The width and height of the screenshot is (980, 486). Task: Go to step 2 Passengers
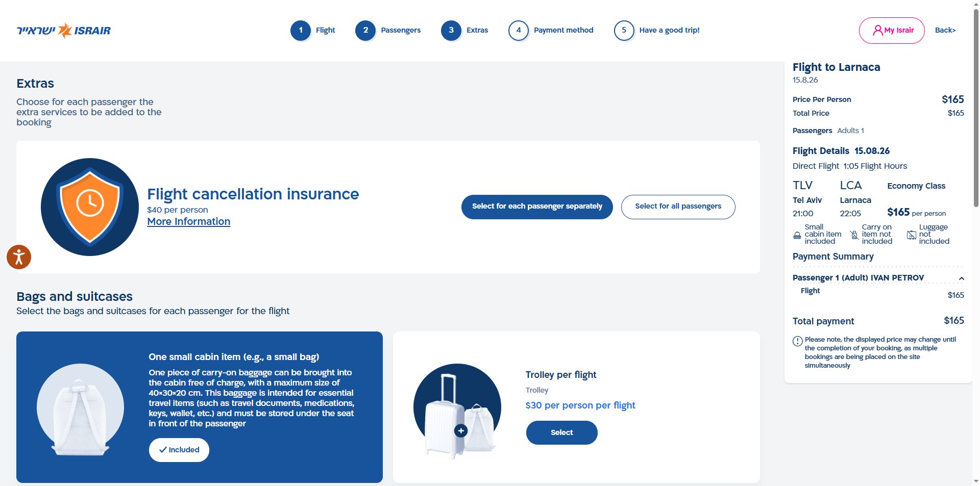click(x=388, y=31)
